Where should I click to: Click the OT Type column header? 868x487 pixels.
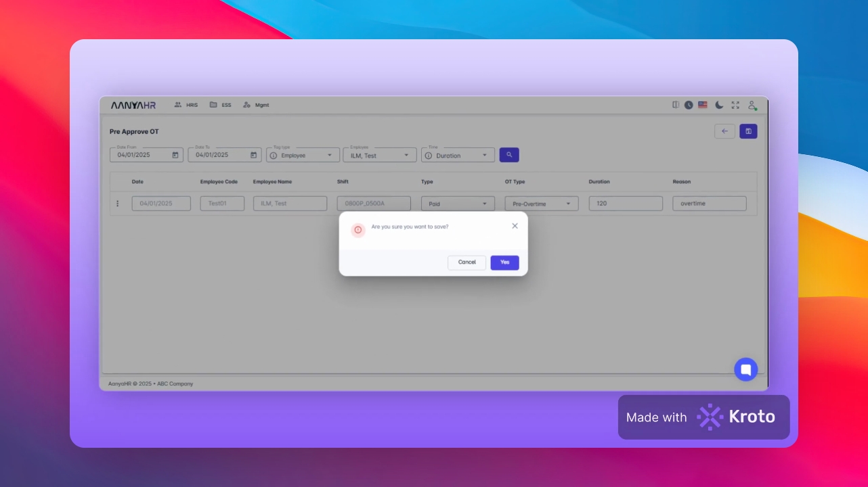(515, 182)
